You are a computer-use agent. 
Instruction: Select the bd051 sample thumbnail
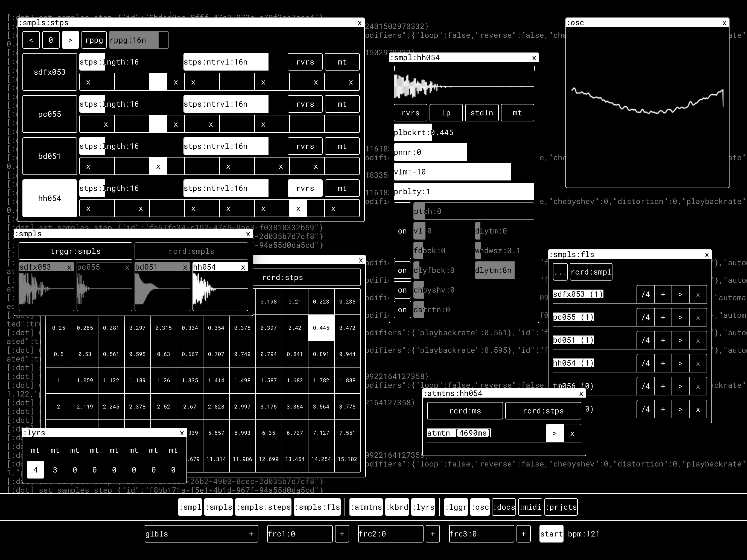click(x=162, y=286)
